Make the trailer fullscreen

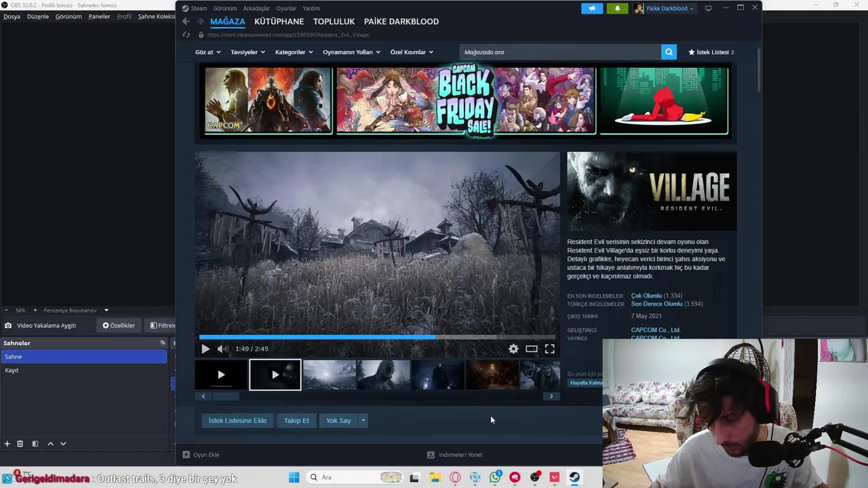pyautogui.click(x=550, y=349)
